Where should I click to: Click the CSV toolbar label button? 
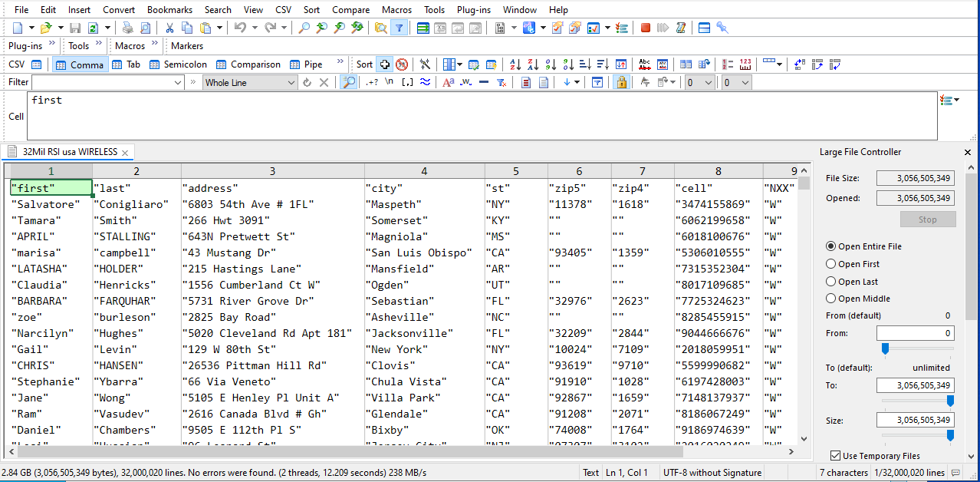coord(16,64)
